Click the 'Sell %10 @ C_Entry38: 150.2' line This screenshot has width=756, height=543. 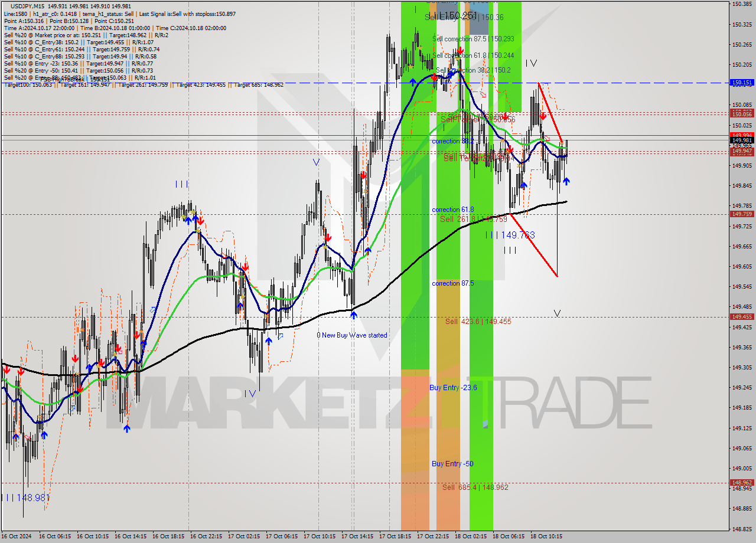coord(79,42)
